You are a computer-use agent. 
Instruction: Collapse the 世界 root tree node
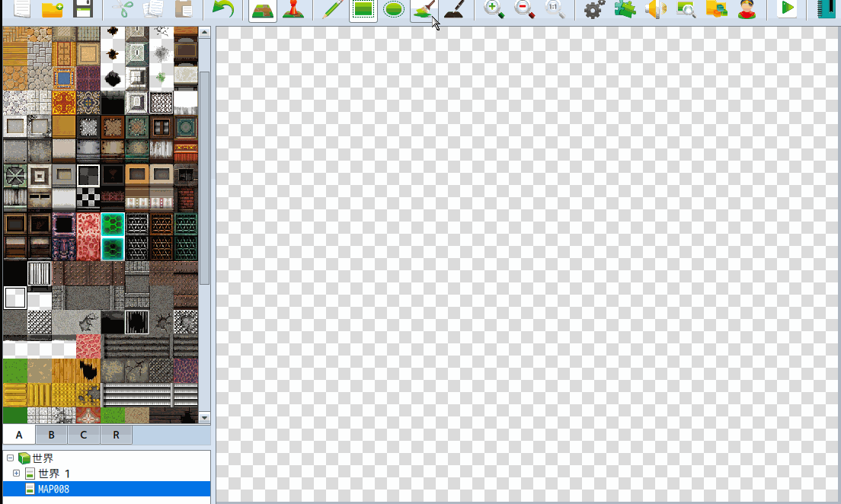(10, 458)
